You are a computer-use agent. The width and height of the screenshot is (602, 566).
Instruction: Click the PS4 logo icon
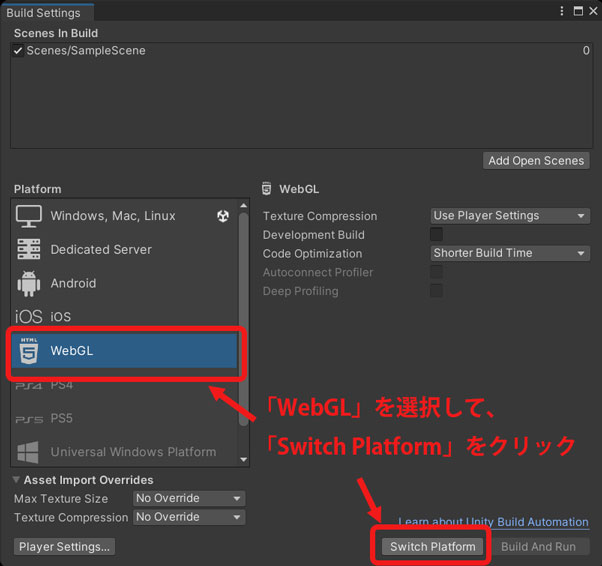(28, 386)
